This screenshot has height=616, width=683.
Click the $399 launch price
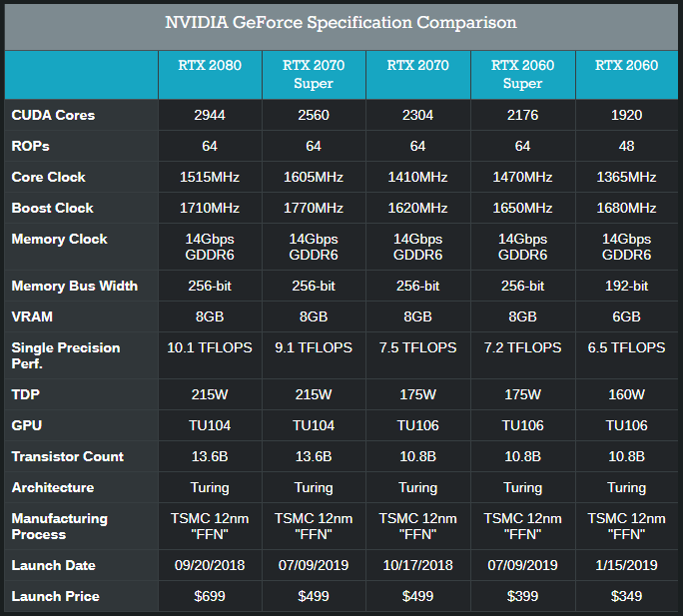tap(522, 596)
